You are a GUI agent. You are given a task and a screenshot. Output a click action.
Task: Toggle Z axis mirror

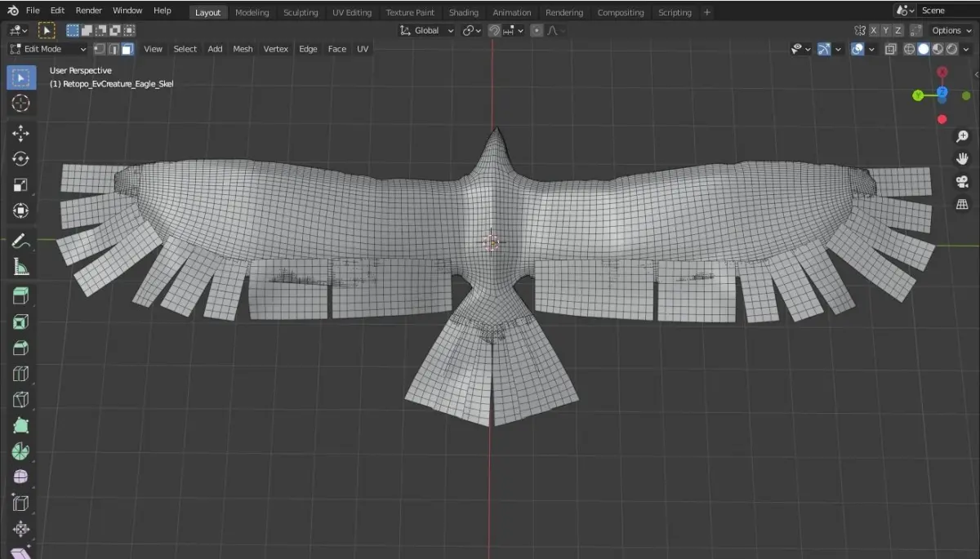[x=898, y=30]
